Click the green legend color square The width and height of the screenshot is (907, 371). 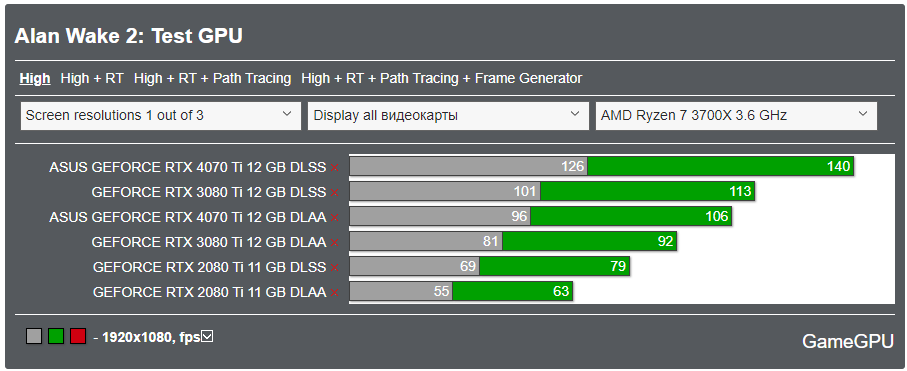[x=56, y=336]
